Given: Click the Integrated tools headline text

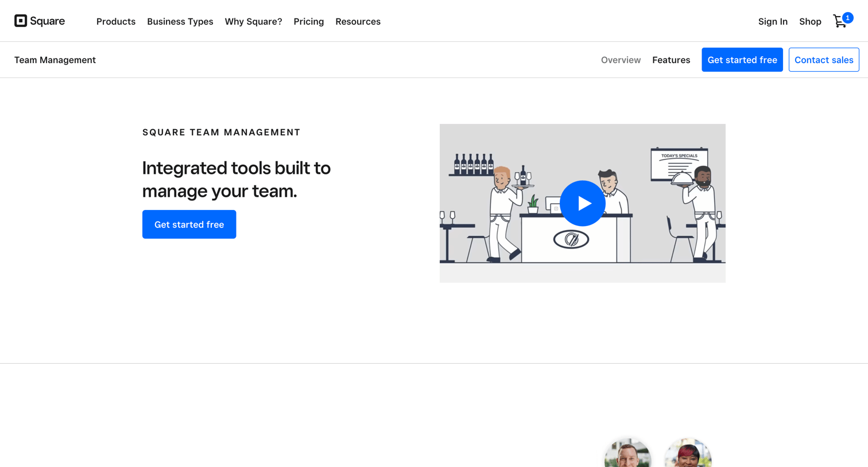Looking at the screenshot, I should click(237, 179).
